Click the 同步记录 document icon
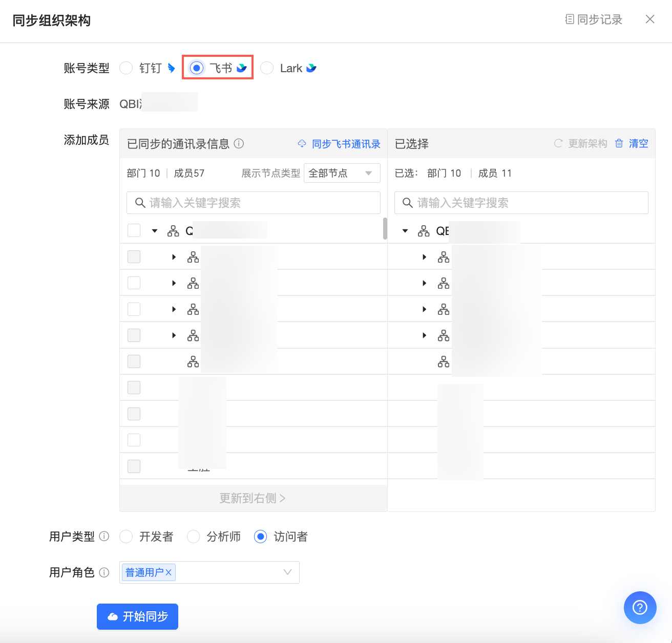Screen dimensions: 672x643 coord(570,19)
